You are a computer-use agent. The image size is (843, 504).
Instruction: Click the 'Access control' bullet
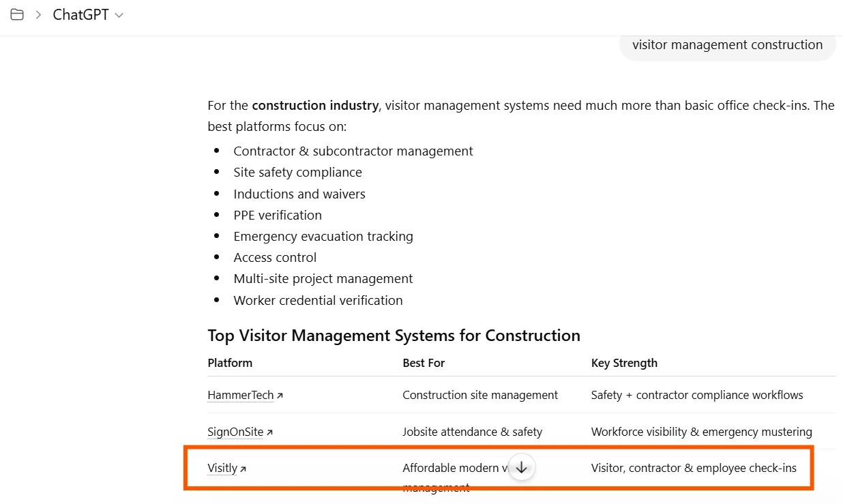275,258
